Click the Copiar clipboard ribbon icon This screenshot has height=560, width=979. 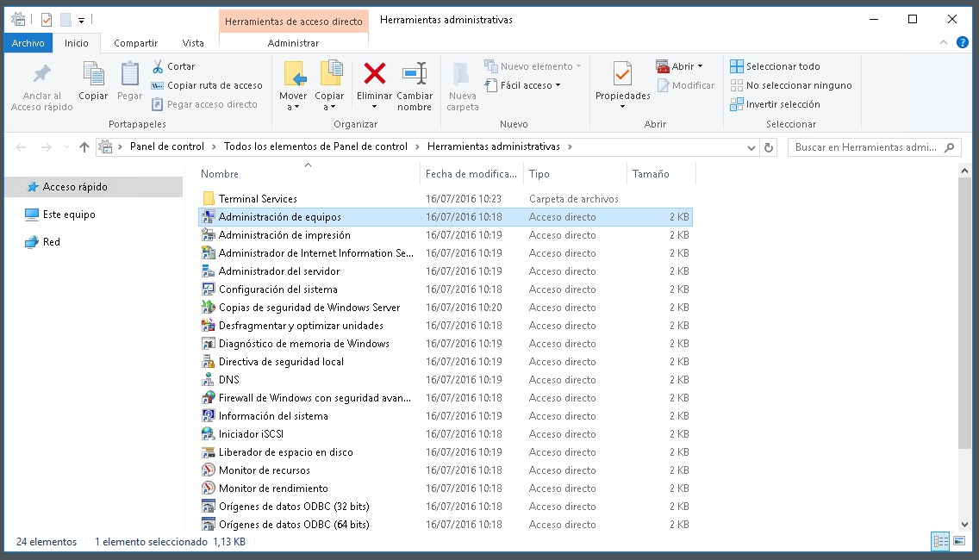93,74
